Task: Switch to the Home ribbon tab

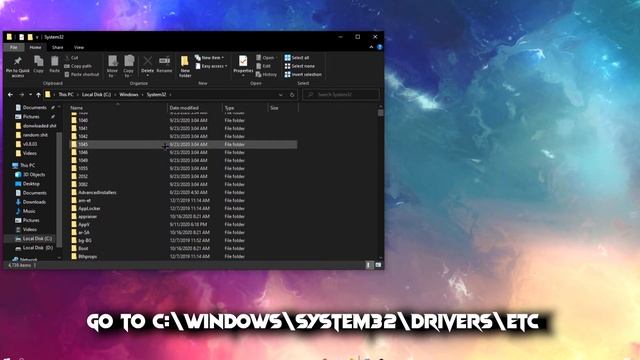Action: click(36, 47)
